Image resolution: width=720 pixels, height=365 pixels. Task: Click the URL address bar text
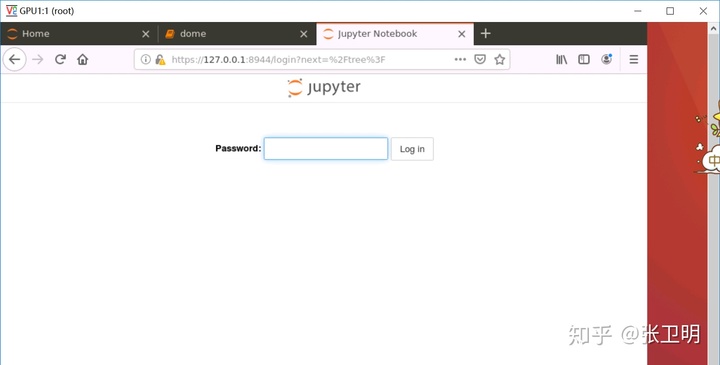coord(278,60)
